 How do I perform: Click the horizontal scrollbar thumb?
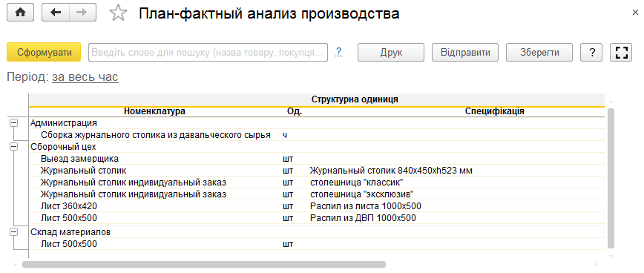point(204,264)
